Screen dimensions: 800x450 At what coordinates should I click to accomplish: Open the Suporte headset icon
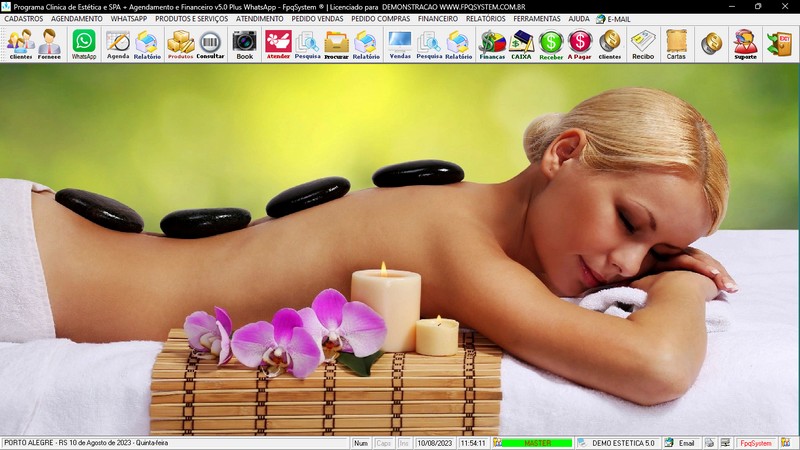pyautogui.click(x=745, y=44)
